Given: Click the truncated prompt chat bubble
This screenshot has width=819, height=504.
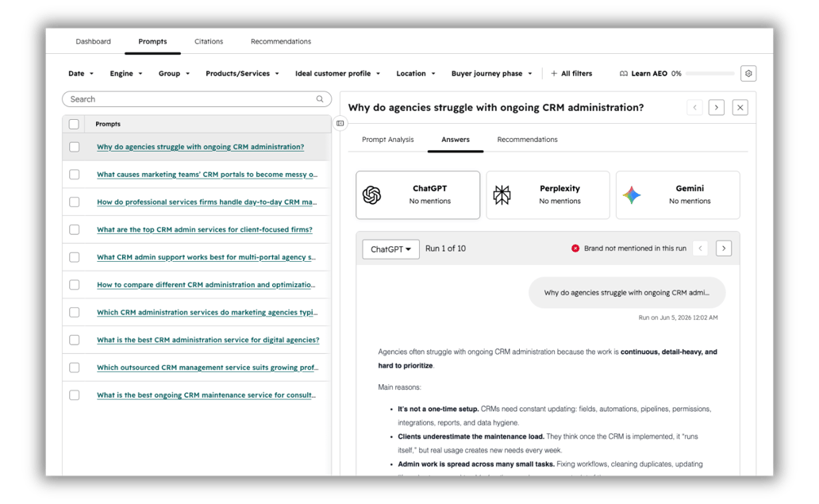Looking at the screenshot, I should [x=627, y=292].
